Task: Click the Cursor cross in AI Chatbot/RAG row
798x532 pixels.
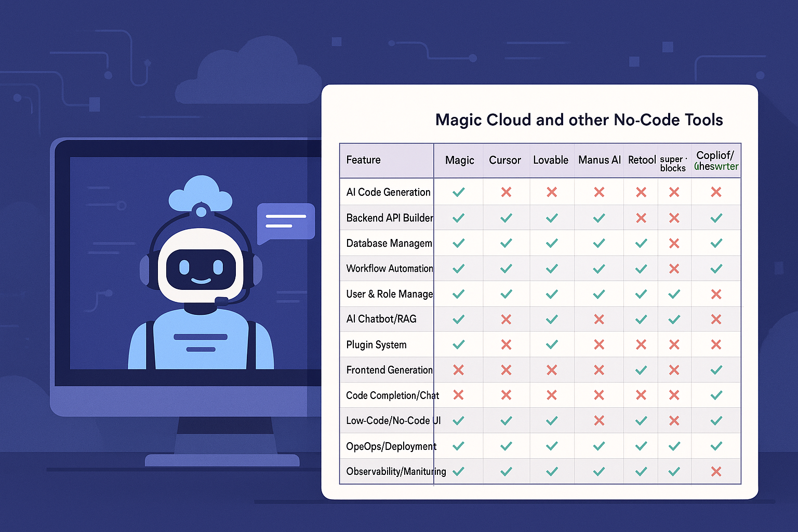Action: 506,320
